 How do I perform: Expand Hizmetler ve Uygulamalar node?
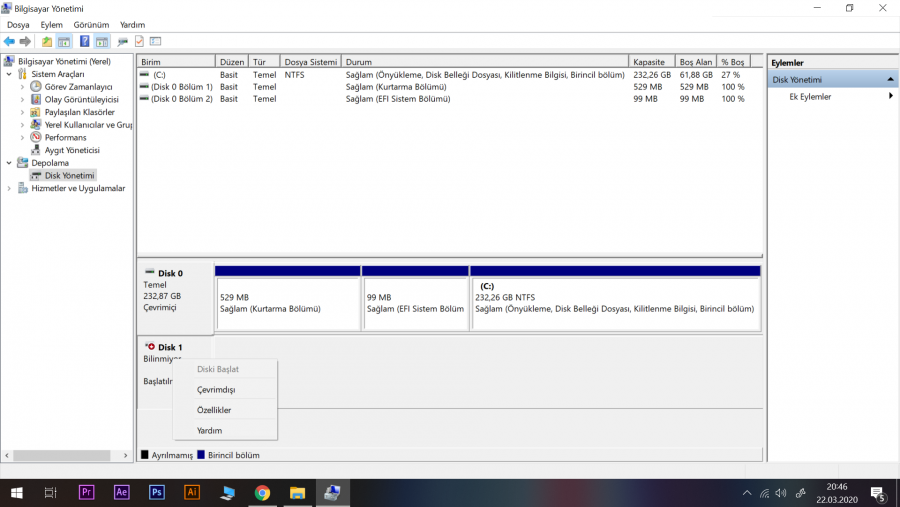[x=9, y=188]
